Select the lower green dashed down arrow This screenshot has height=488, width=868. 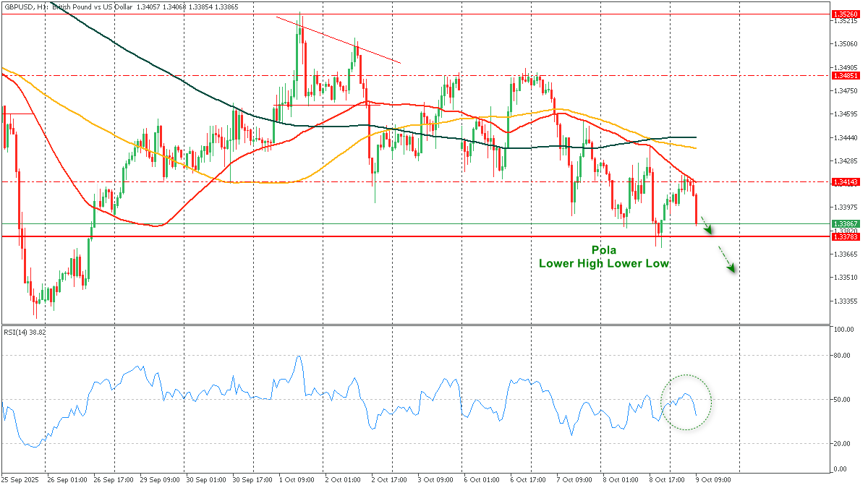pyautogui.click(x=727, y=260)
